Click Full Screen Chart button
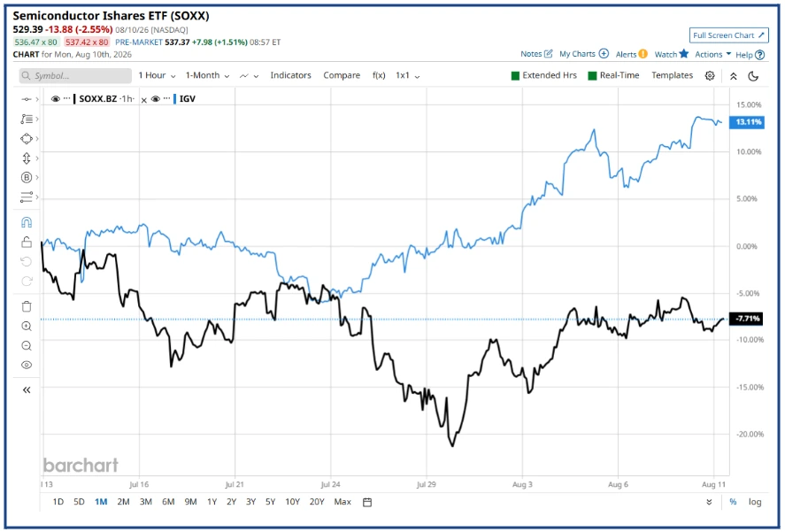The width and height of the screenshot is (785, 532). pos(728,35)
